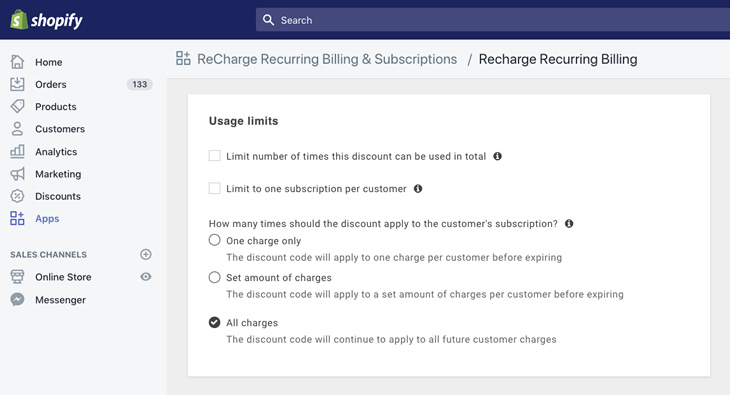This screenshot has width=730, height=395.
Task: Select All charges radio option
Action: pos(214,322)
